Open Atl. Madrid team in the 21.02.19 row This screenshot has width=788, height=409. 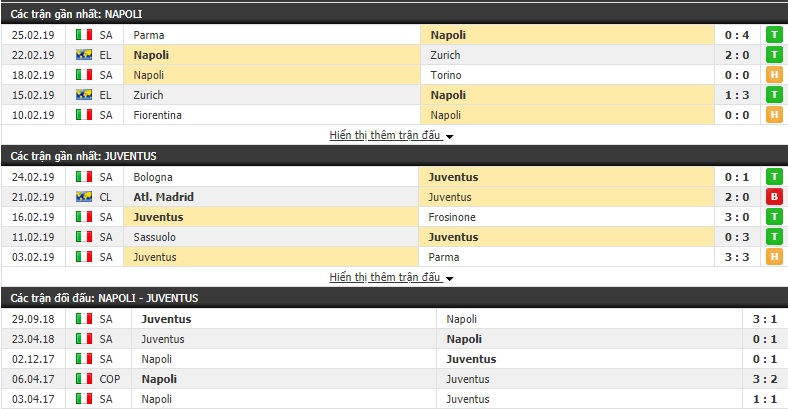tap(163, 197)
